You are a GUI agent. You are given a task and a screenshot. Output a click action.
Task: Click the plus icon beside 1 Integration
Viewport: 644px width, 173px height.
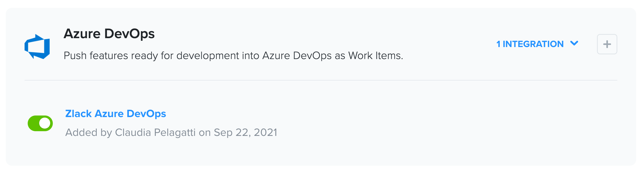(607, 44)
